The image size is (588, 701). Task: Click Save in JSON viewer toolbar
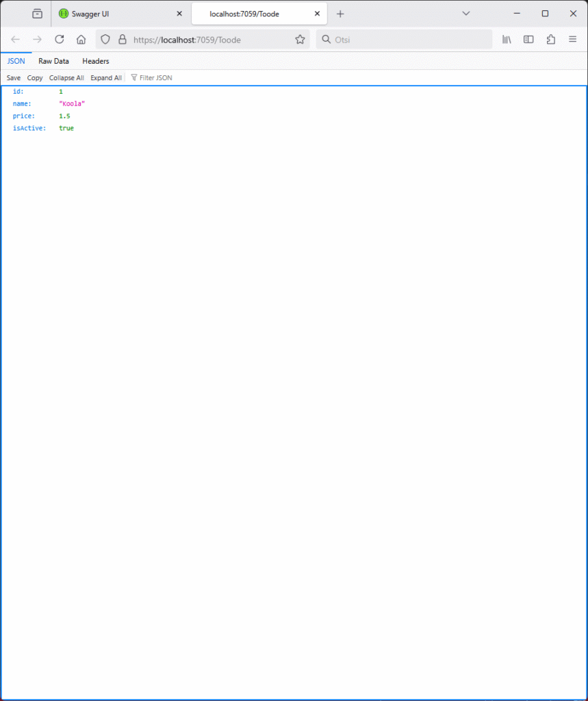coord(14,78)
